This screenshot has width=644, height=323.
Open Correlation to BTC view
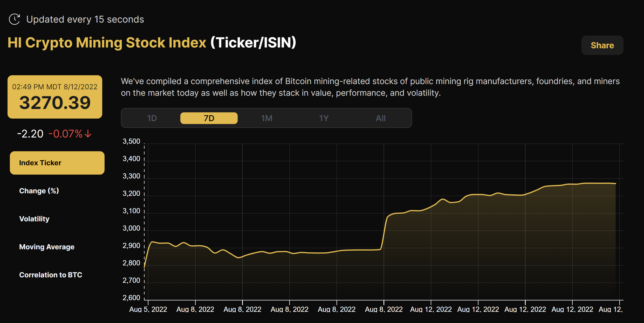pyautogui.click(x=51, y=275)
